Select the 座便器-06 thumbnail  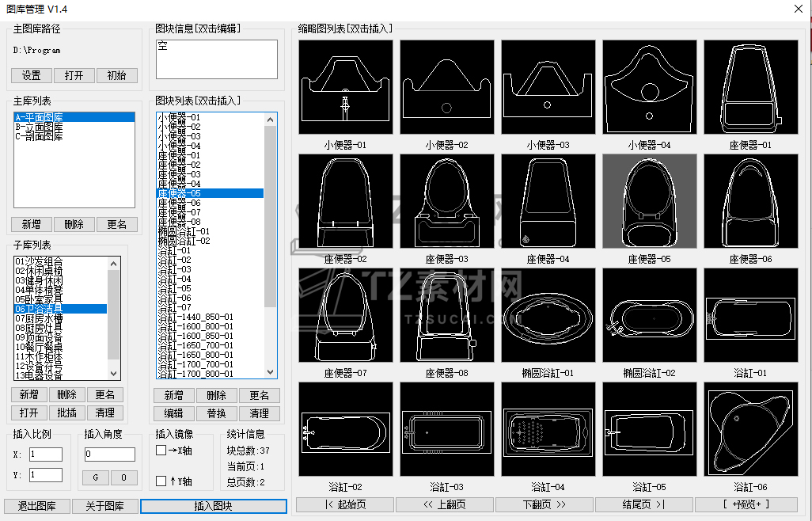(x=751, y=201)
